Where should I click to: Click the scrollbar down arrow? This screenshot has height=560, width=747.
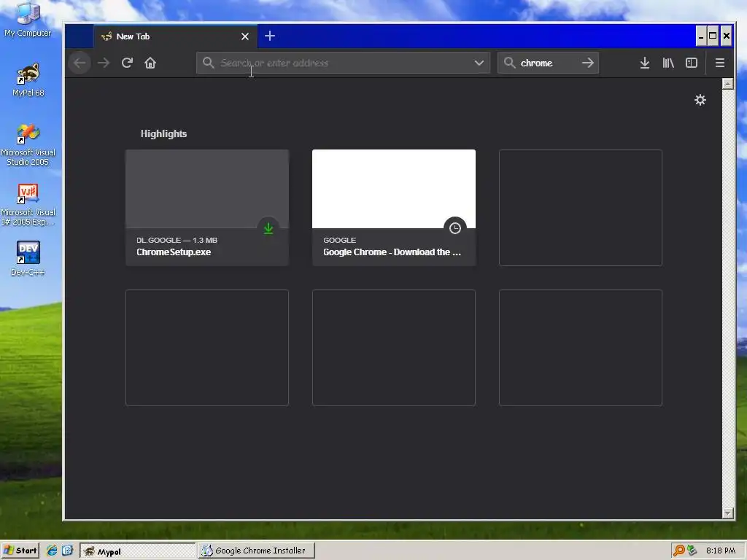727,513
